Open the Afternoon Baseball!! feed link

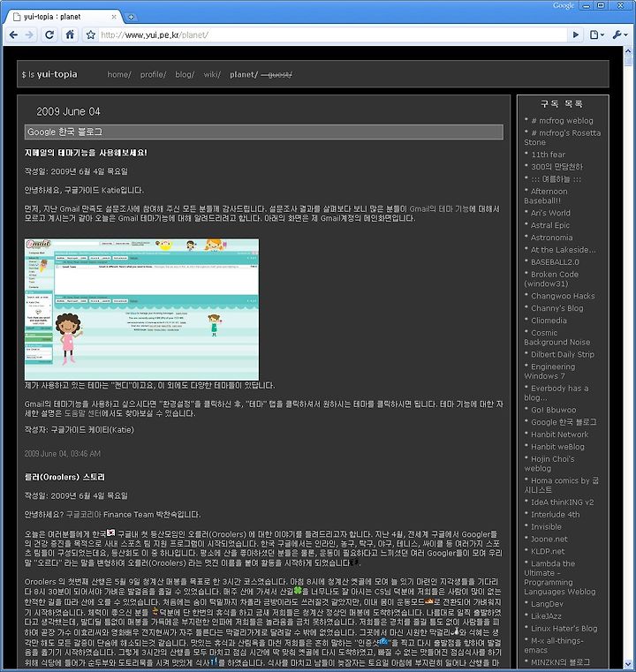pyautogui.click(x=546, y=196)
